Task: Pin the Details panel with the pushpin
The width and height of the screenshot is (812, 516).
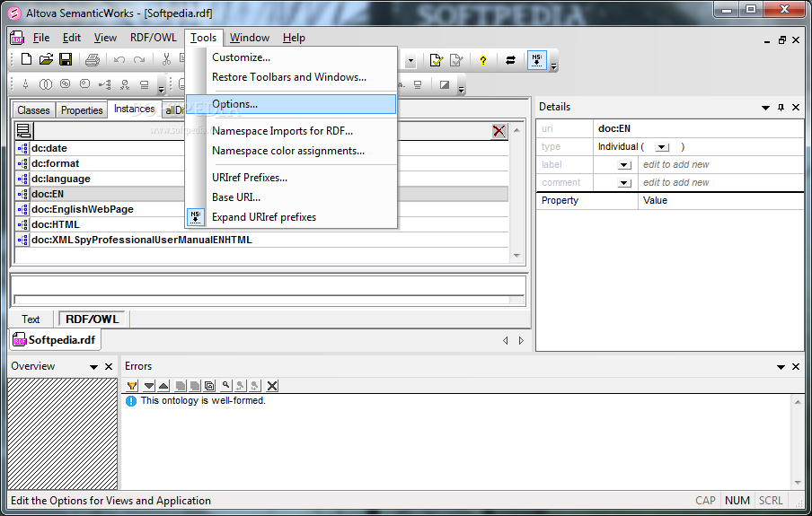Action: [781, 108]
